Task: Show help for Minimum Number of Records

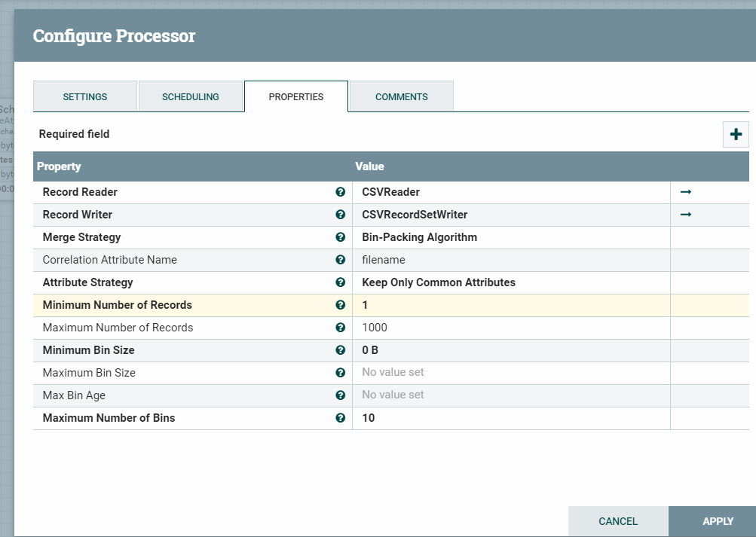Action: tap(341, 305)
